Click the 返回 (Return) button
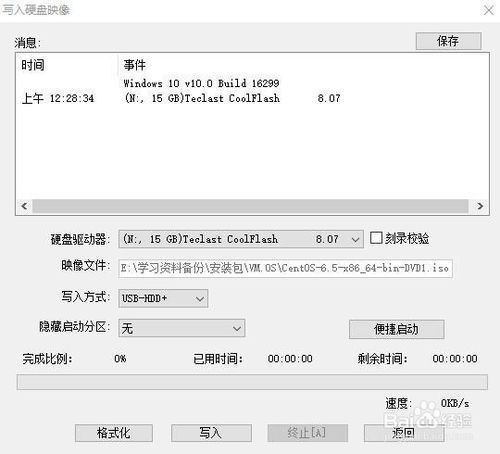 pos(404,433)
